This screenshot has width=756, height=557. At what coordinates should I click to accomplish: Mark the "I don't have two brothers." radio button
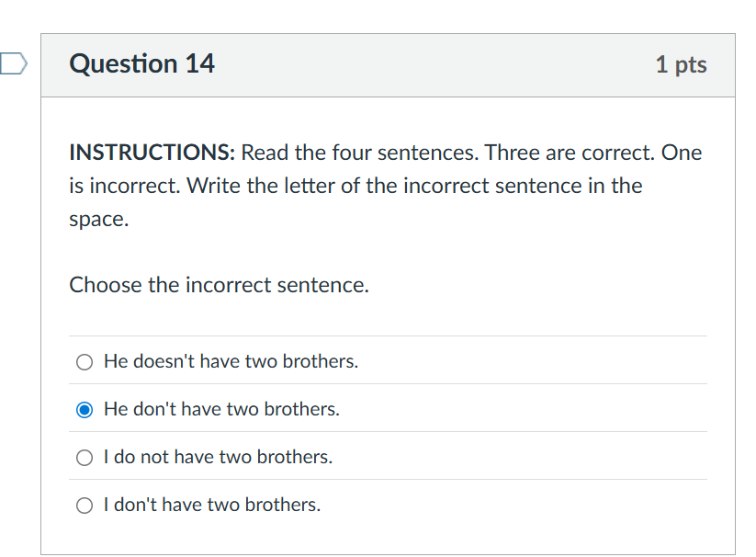[x=85, y=506]
